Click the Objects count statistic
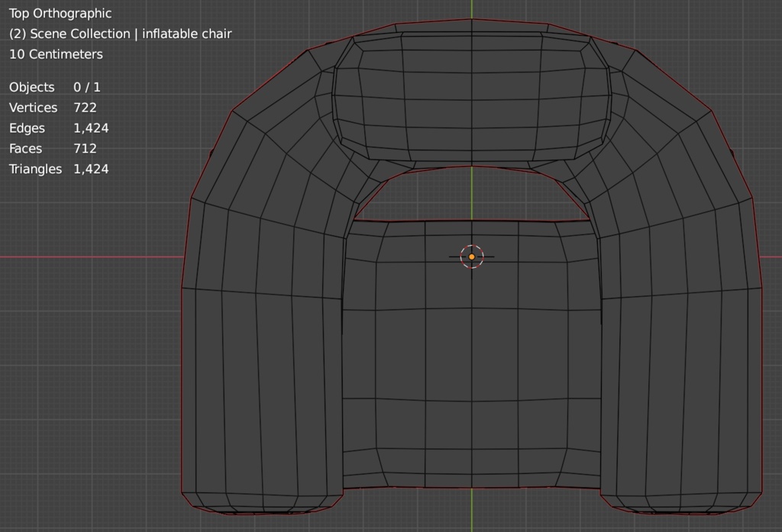The height and width of the screenshot is (532, 782). (x=54, y=87)
